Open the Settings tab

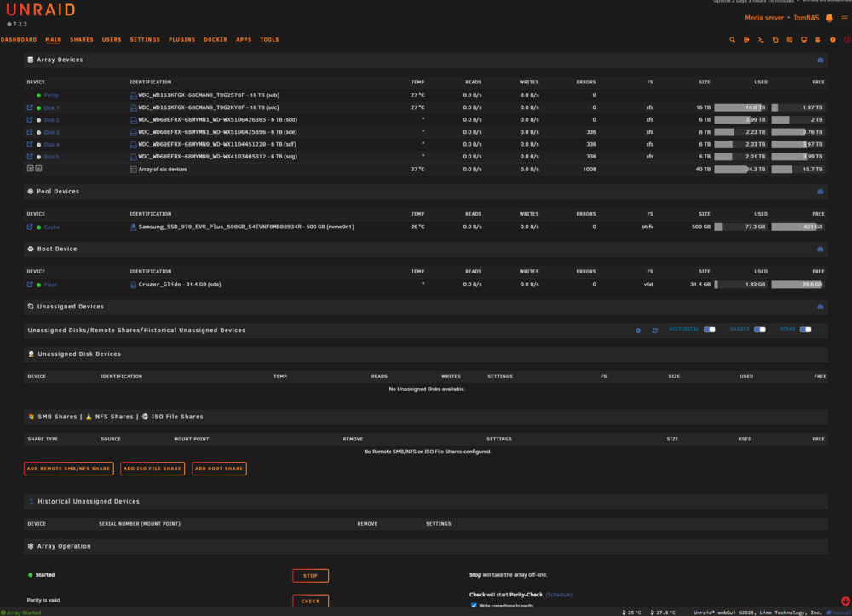145,40
